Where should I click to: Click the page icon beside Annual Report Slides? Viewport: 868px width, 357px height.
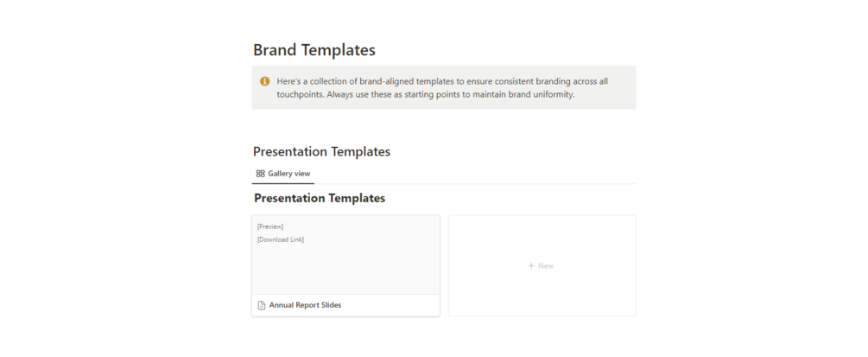262,305
